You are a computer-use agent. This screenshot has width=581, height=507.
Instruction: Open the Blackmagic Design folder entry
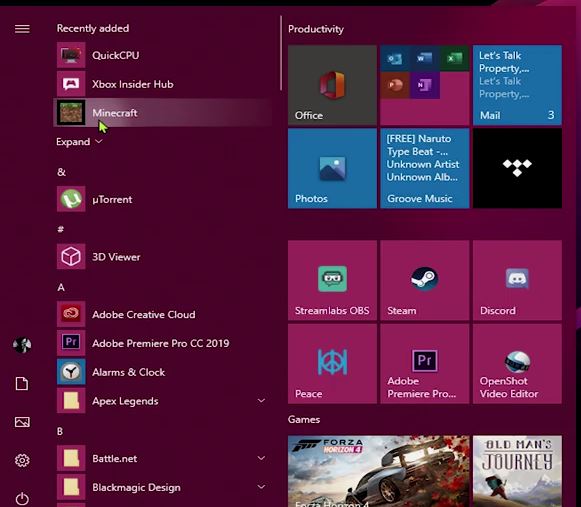(163, 487)
